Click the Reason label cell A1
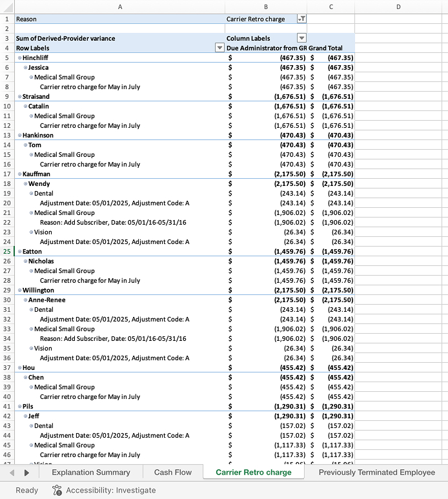The height and width of the screenshot is (499, 448). pyautogui.click(x=119, y=19)
